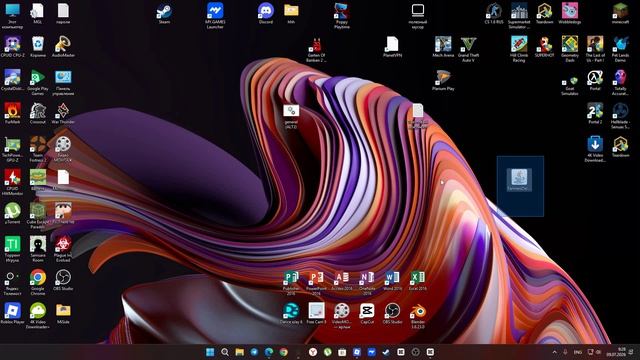Launch the AudioMaster shortcut
Image resolution: width=640 pixels, height=360 pixels.
coord(63,47)
